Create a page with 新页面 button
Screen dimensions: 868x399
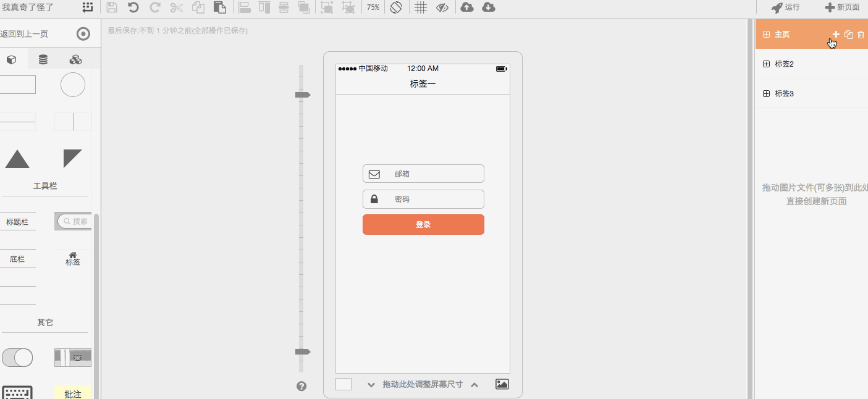[843, 7]
